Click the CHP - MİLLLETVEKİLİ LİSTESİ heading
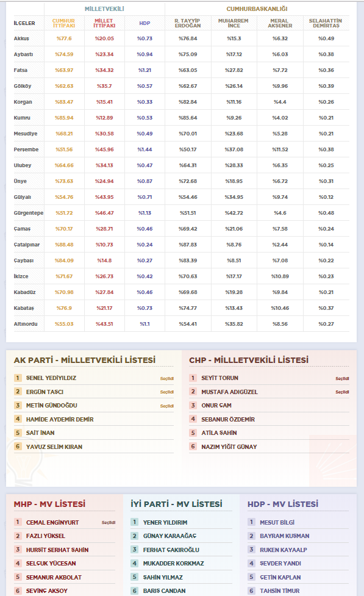364x596 pixels. (249, 360)
